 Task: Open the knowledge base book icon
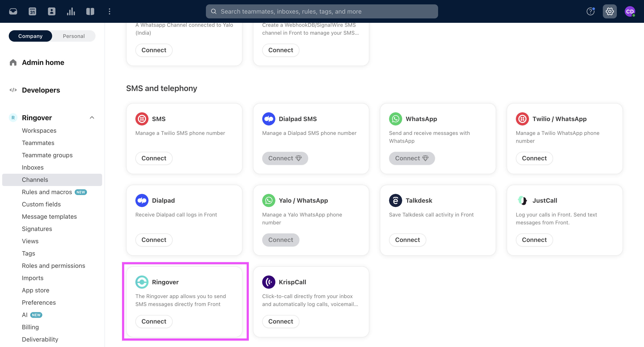pyautogui.click(x=90, y=11)
